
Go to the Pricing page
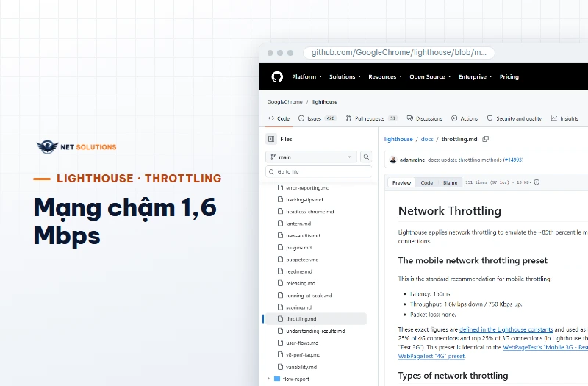509,77
